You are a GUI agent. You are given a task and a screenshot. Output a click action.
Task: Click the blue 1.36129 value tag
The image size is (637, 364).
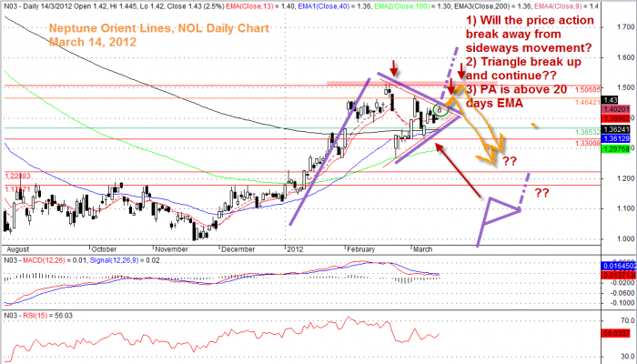616,138
